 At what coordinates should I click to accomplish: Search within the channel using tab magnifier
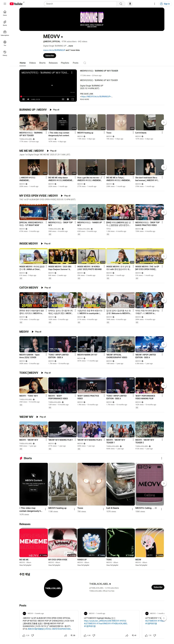[x=85, y=63]
